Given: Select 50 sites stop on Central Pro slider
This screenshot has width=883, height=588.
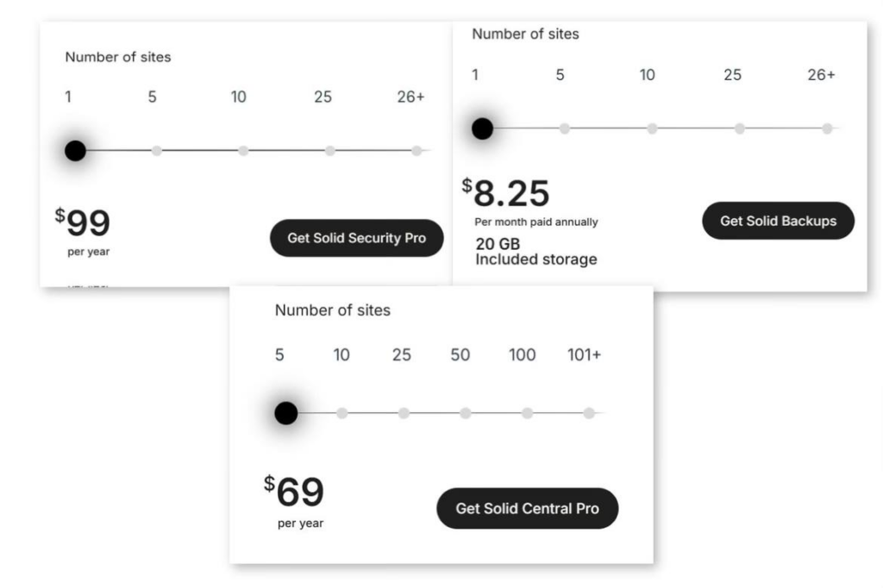Looking at the screenshot, I should point(465,413).
